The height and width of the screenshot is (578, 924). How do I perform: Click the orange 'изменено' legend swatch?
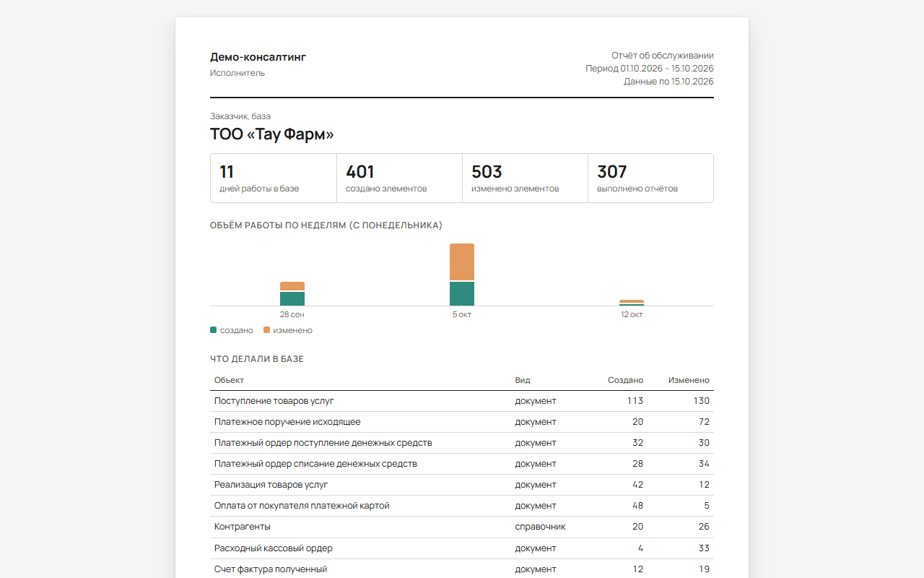266,330
